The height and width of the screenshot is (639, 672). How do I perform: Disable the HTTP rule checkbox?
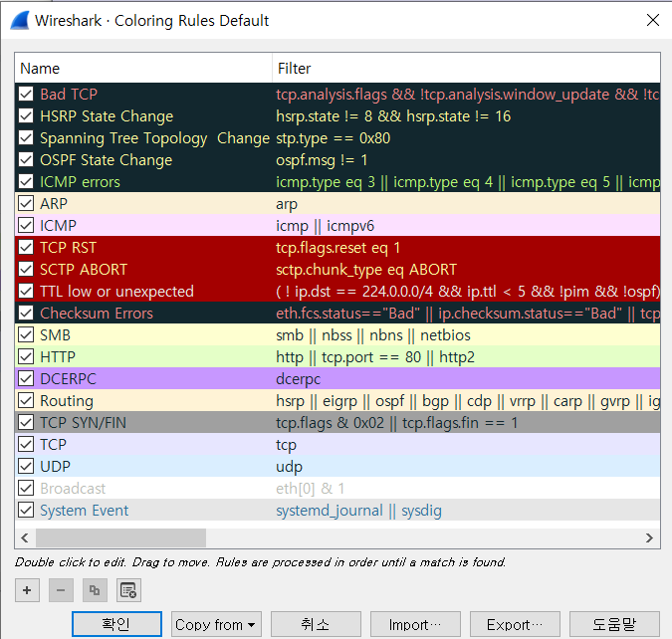(x=26, y=356)
